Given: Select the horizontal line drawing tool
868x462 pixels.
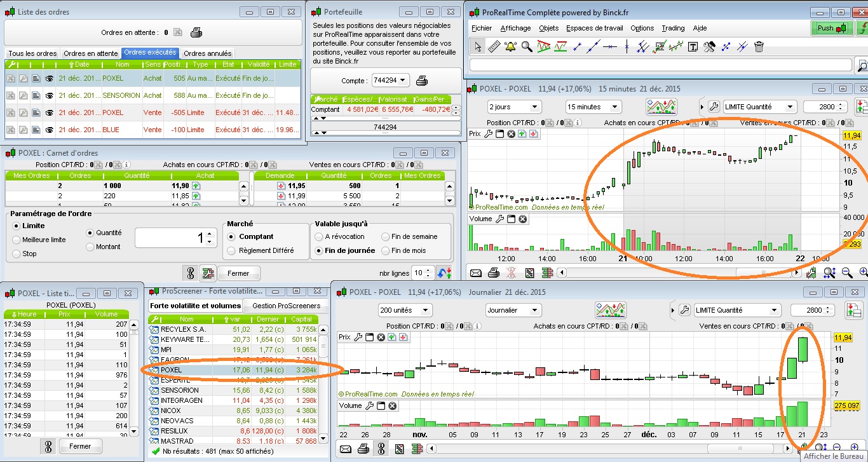Looking at the screenshot, I should (x=610, y=46).
